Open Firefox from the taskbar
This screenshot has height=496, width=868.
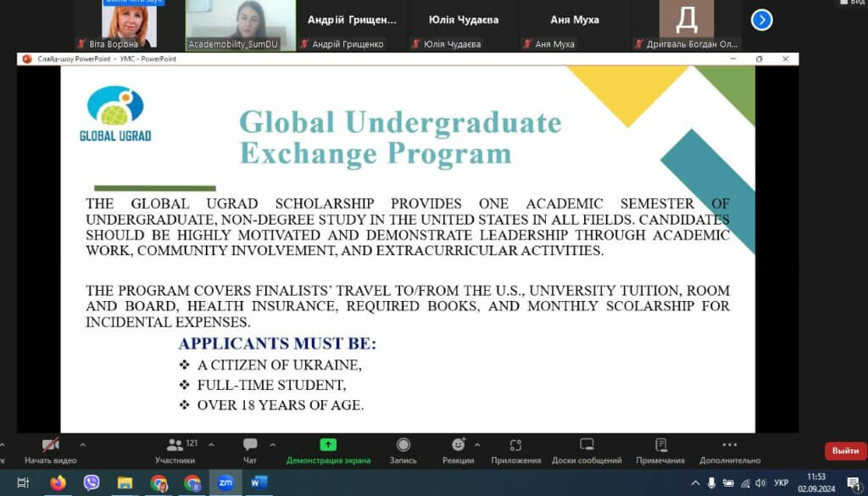58,482
